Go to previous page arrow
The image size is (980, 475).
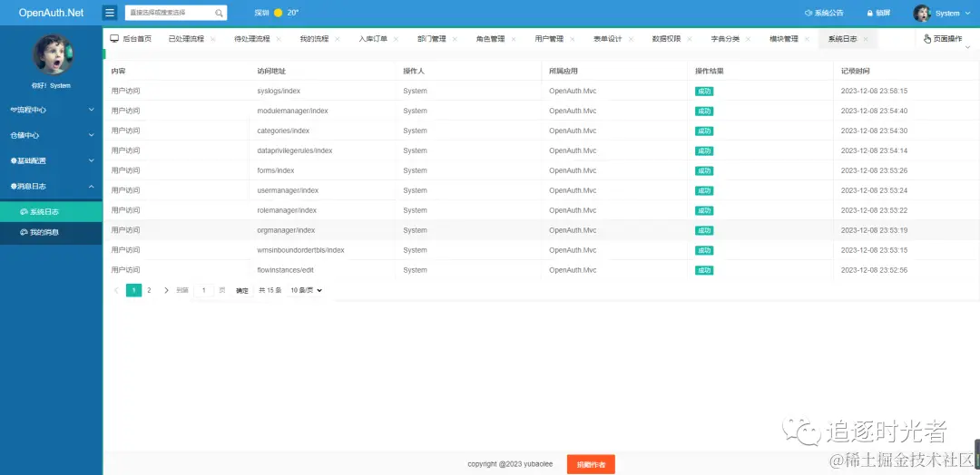116,290
